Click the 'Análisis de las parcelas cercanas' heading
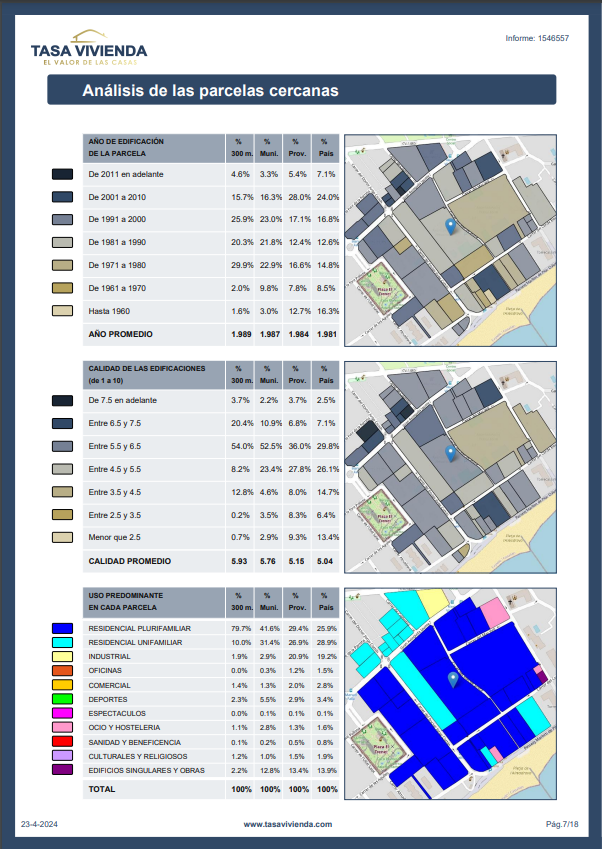Viewport: 602px width, 849px height. pos(211,90)
